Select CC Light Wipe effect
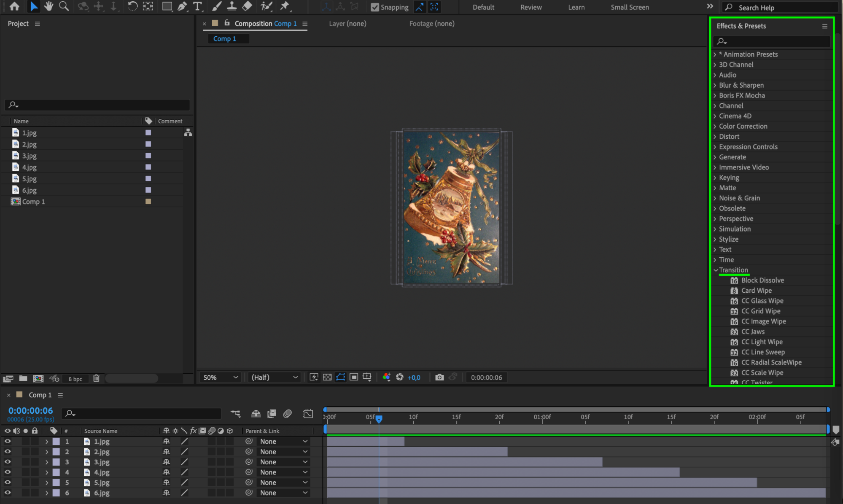843x504 pixels. pyautogui.click(x=762, y=342)
